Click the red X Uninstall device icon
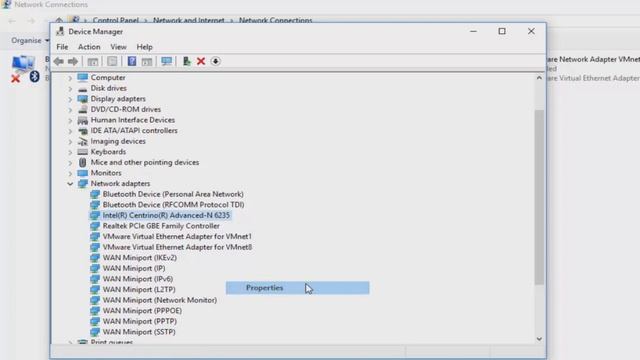 coord(201,61)
